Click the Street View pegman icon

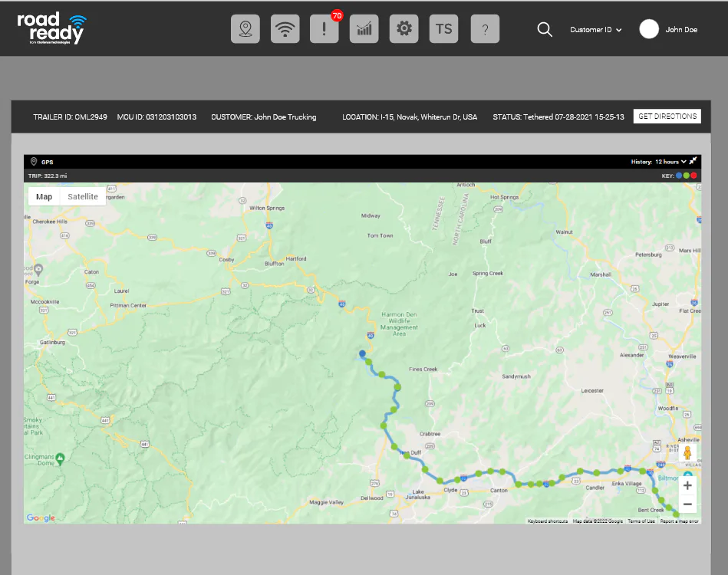click(x=687, y=452)
